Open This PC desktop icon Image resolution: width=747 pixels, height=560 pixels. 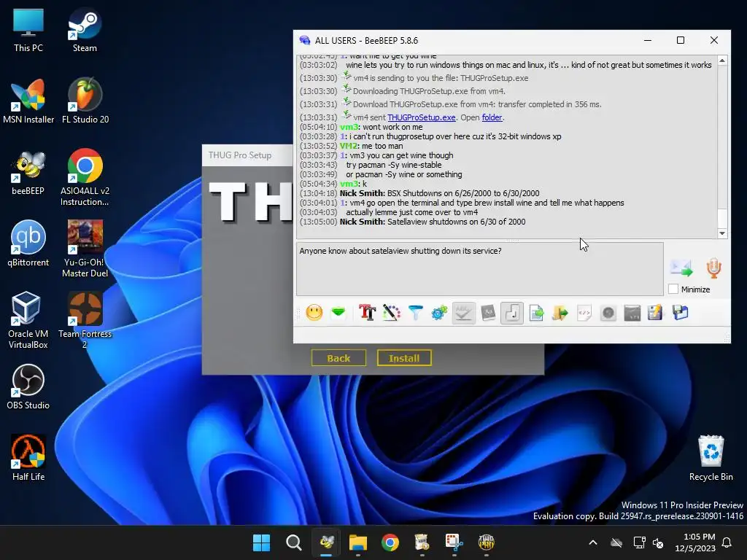coord(28,31)
